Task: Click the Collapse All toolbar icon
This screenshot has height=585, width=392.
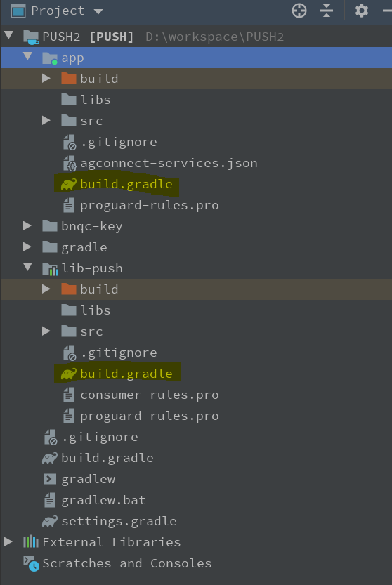Action: [327, 11]
